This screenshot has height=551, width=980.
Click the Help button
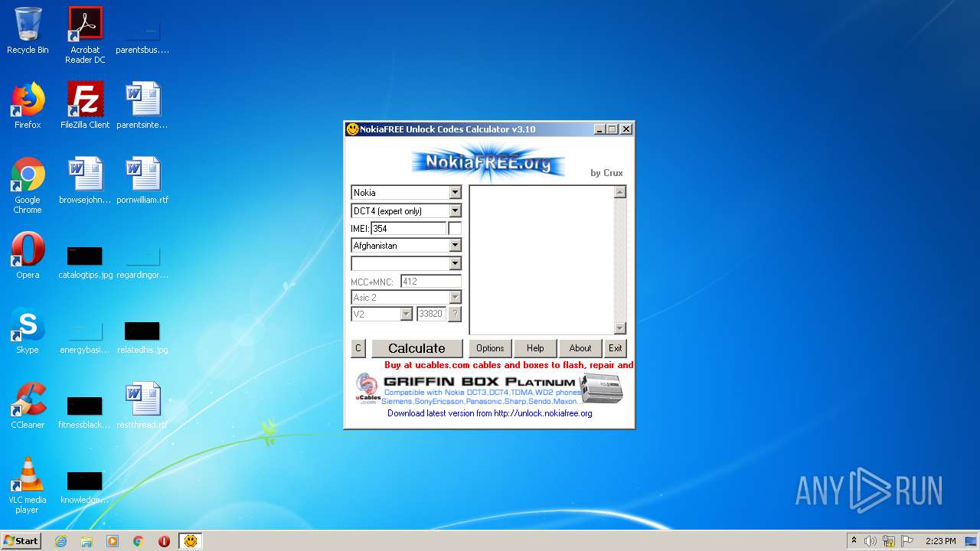[535, 348]
